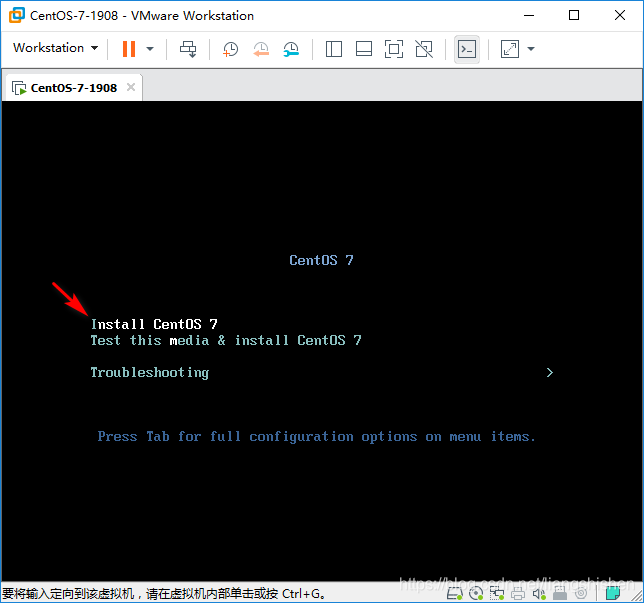Toggle the console view button
Image resolution: width=644 pixels, height=603 pixels.
click(x=467, y=49)
